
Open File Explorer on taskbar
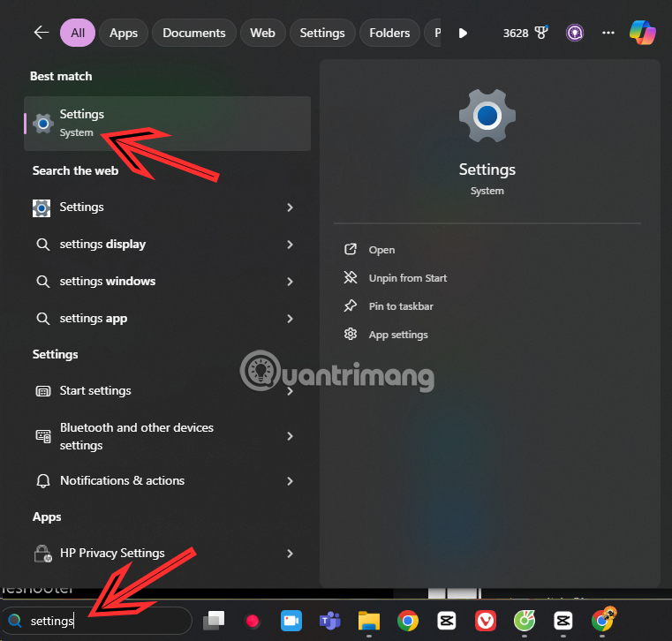click(369, 621)
